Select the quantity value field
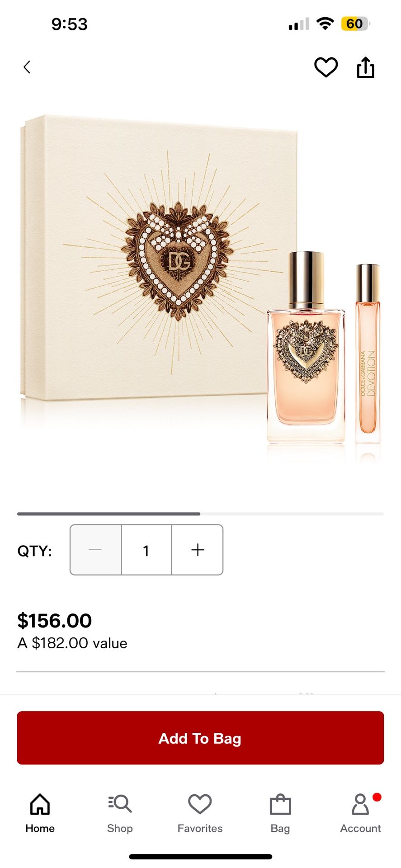The height and width of the screenshot is (868, 401). click(146, 550)
